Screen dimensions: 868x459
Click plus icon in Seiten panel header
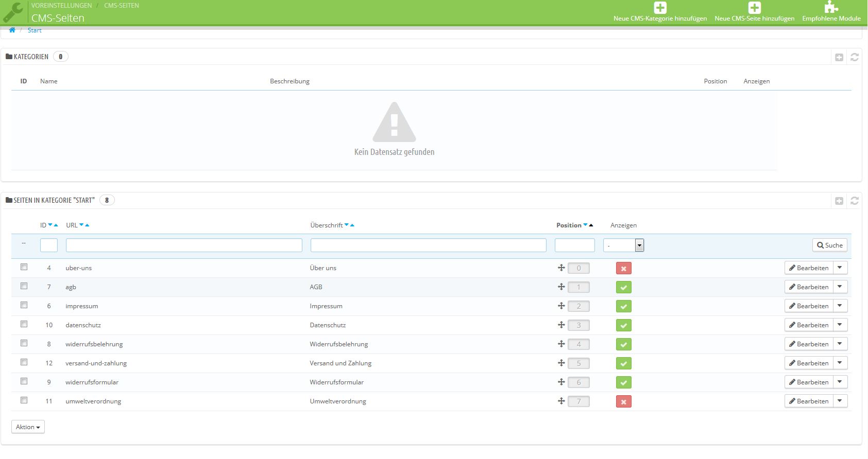click(839, 201)
